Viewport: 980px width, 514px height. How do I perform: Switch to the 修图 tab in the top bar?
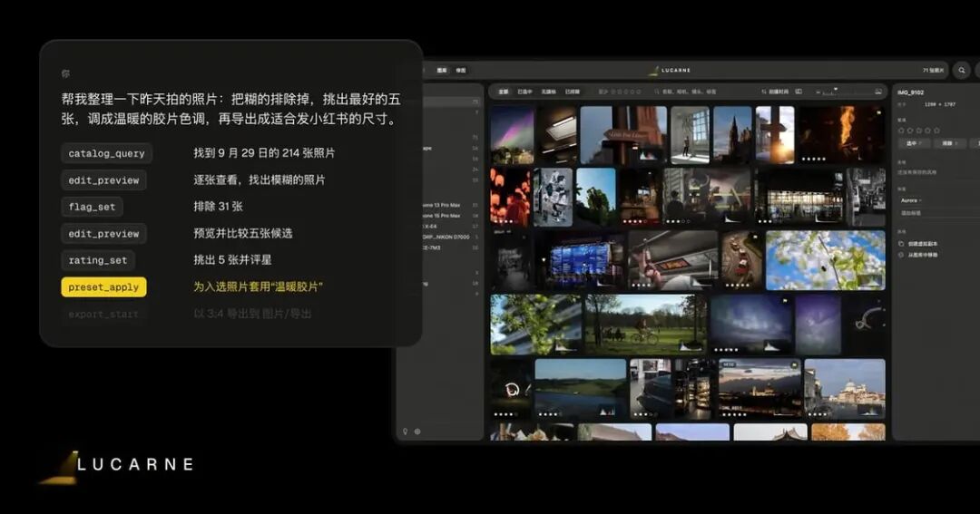coord(461,71)
